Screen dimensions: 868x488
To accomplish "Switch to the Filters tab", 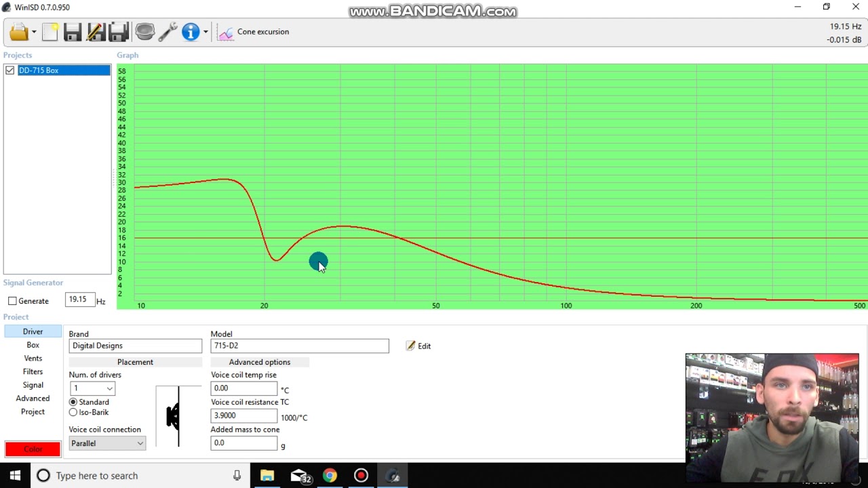I will (33, 371).
